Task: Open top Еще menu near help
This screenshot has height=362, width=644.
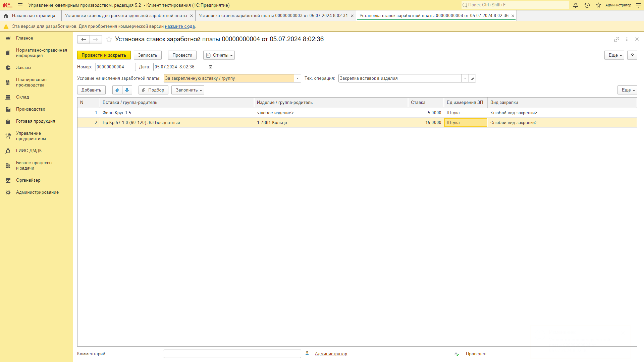Action: [614, 55]
